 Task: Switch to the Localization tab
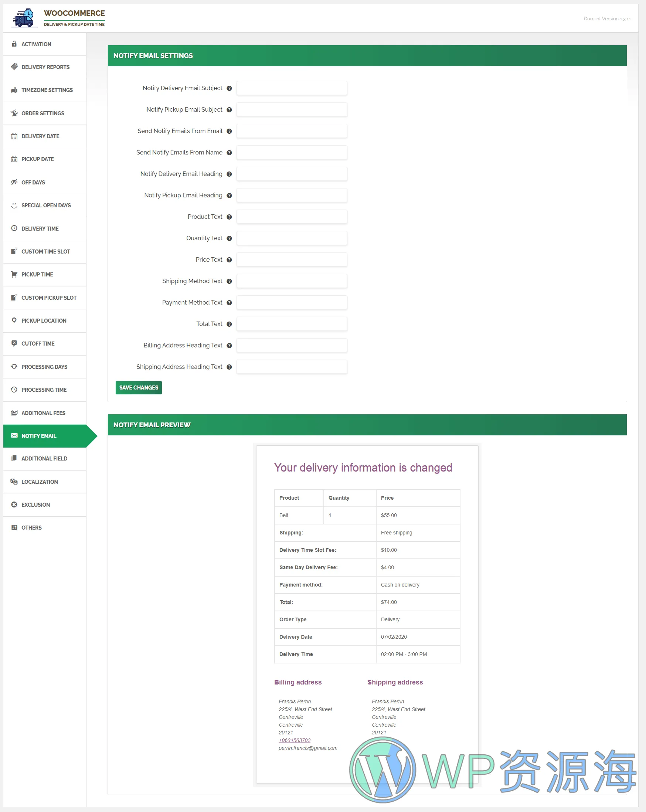tap(40, 482)
